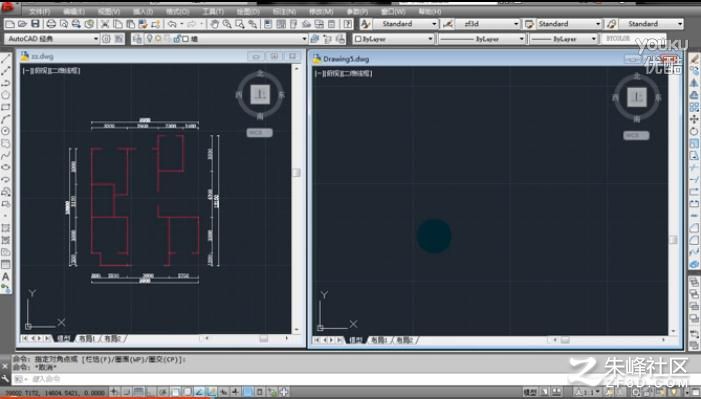Screen dimensions: 701x399
Task: Click the Help question mark icon
Action: (x=347, y=24)
